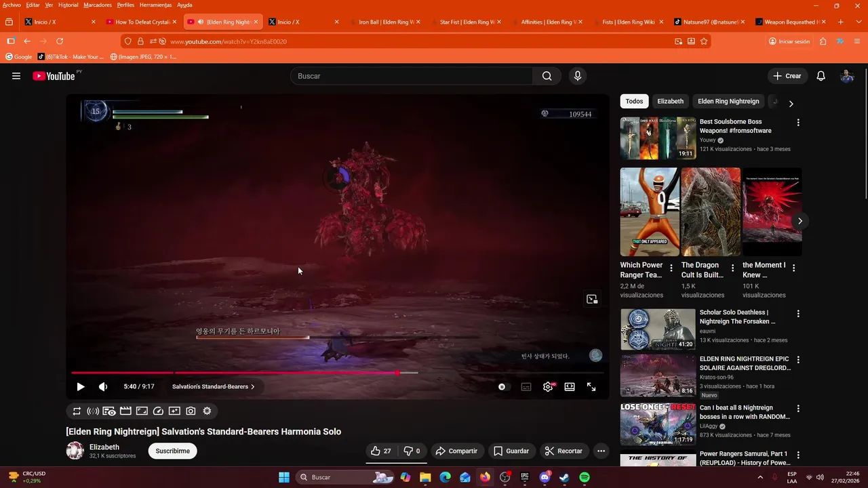Toggle the loop button below the video
This screenshot has width=868, height=488.
(x=77, y=411)
